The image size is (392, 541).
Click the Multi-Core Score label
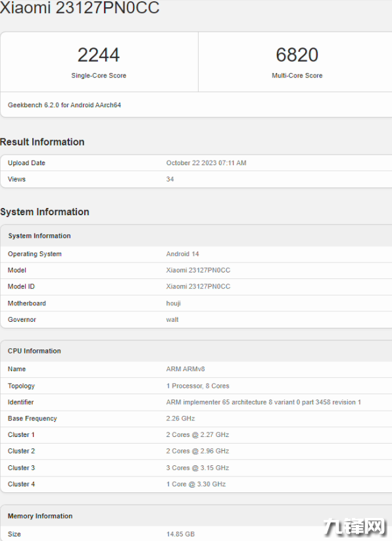click(297, 76)
